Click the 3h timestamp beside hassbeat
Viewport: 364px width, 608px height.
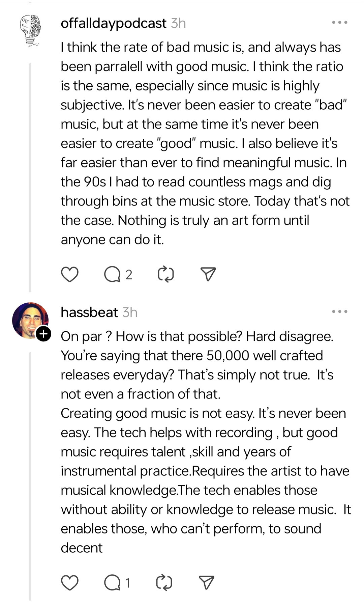pyautogui.click(x=130, y=312)
